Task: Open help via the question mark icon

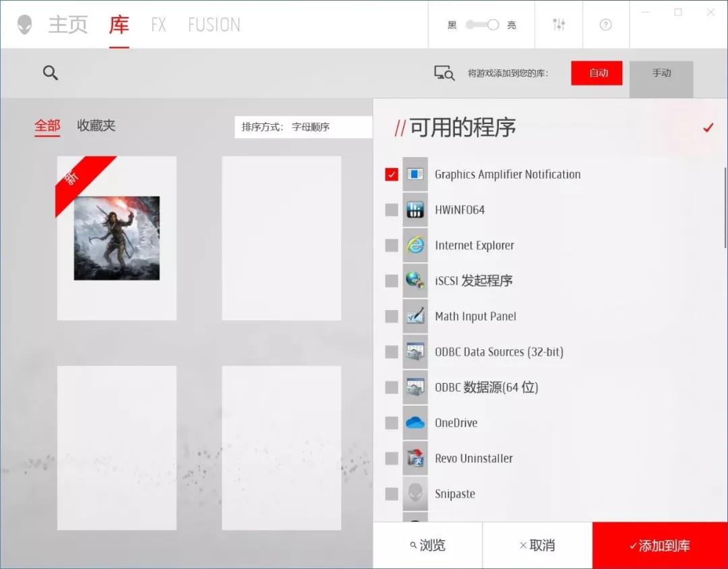Action: 605,24
